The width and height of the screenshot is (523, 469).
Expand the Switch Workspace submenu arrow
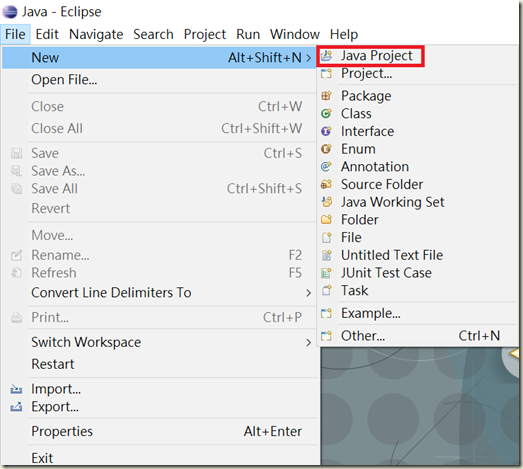click(309, 343)
